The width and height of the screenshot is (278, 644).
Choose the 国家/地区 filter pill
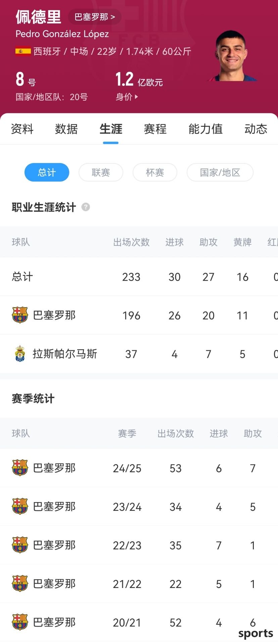pos(220,172)
